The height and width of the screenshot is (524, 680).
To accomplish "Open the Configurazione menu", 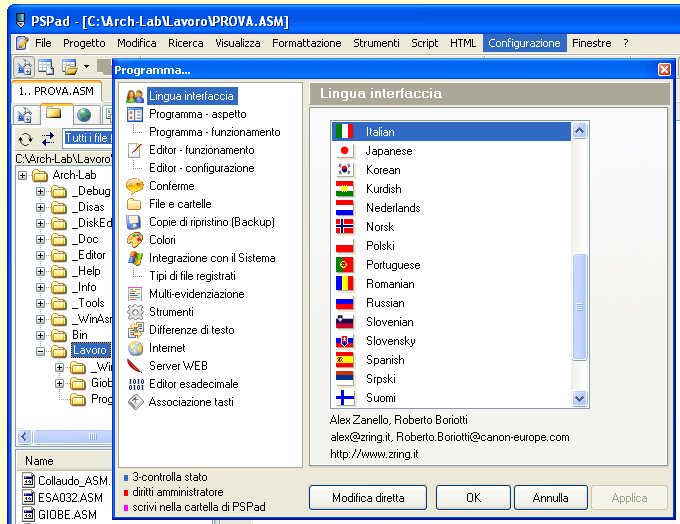I will (524, 43).
